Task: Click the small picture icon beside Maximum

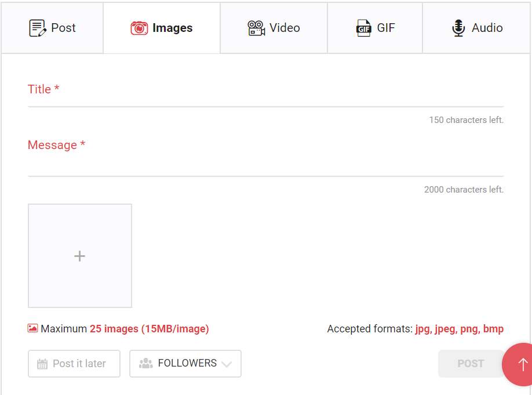Action: [x=33, y=328]
